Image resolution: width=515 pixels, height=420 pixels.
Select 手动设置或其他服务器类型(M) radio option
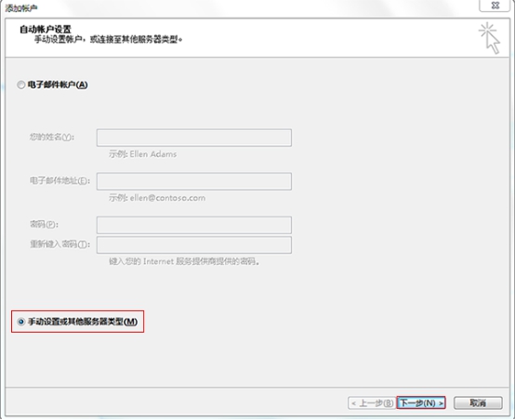pos(21,322)
